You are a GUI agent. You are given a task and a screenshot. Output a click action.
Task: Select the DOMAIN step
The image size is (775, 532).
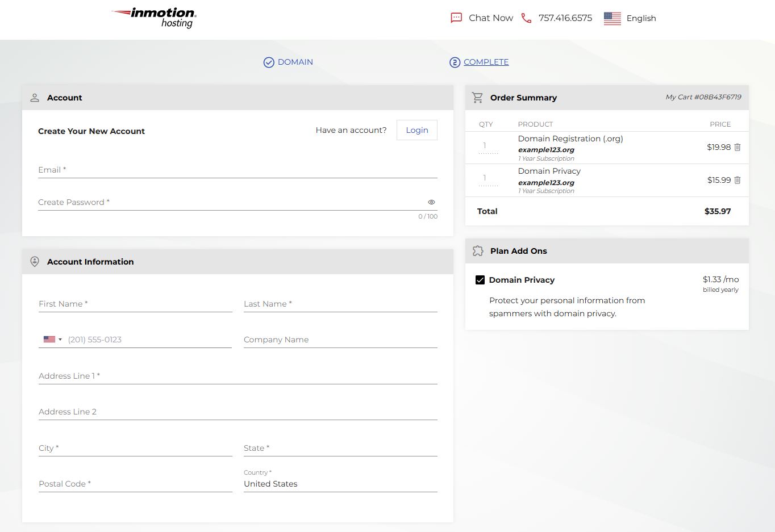[288, 62]
